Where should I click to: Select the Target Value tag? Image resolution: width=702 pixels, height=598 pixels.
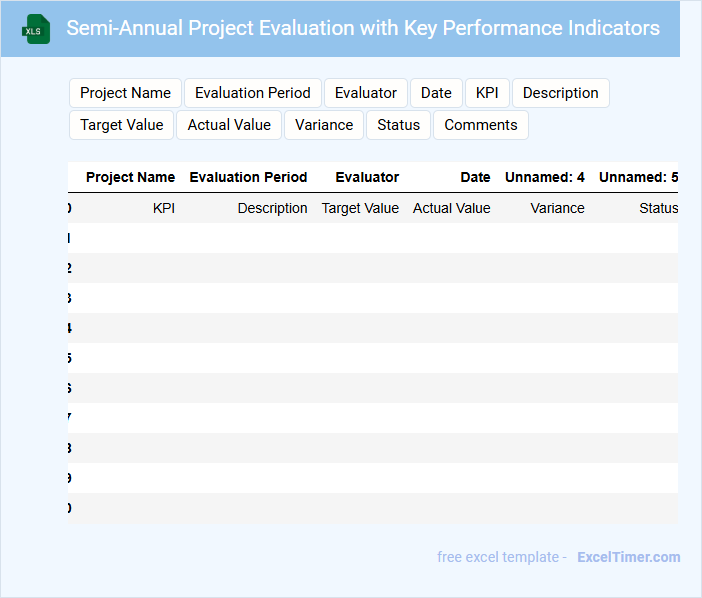pyautogui.click(x=122, y=125)
